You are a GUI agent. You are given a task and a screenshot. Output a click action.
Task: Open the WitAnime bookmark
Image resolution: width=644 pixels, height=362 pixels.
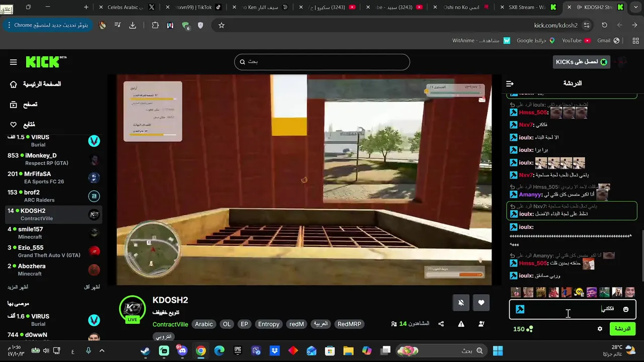click(481, 41)
